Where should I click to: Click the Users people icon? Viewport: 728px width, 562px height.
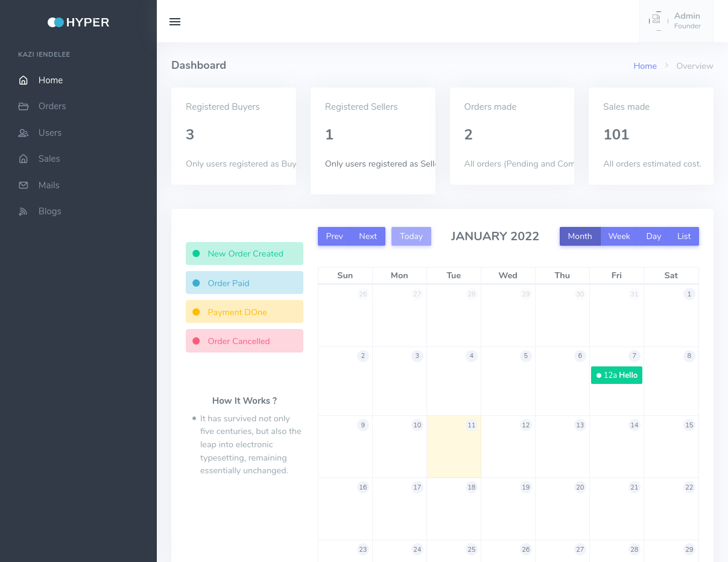[24, 133]
